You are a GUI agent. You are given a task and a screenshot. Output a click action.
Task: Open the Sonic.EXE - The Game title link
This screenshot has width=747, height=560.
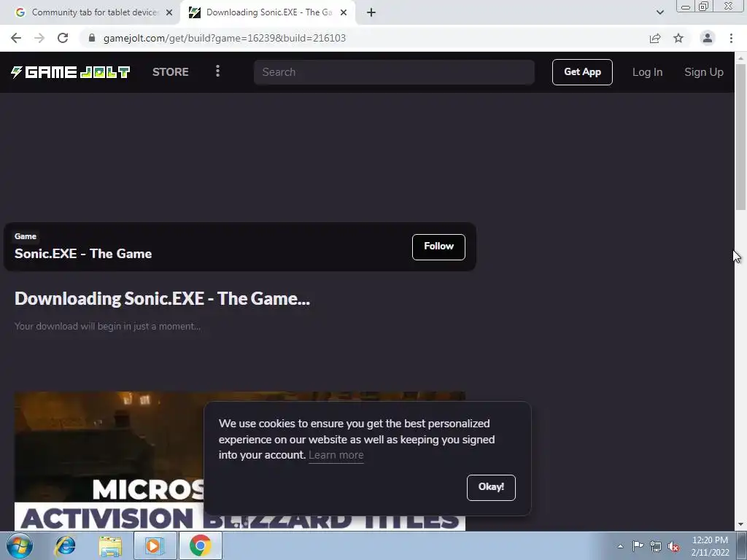tap(83, 253)
